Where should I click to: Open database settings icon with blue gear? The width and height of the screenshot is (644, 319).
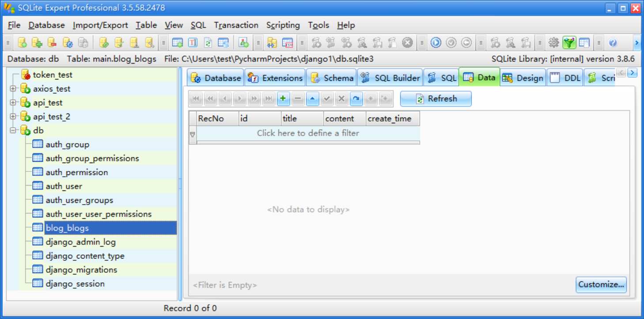[68, 43]
